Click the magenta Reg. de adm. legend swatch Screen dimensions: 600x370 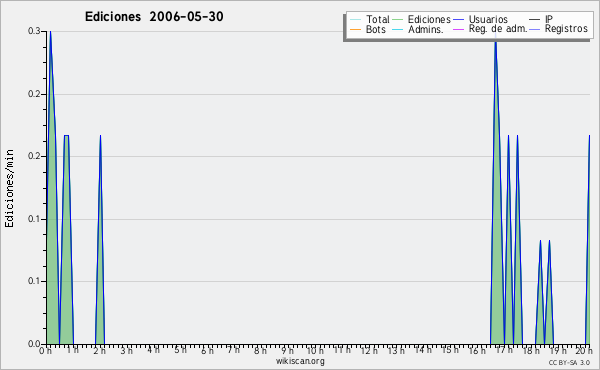458,29
